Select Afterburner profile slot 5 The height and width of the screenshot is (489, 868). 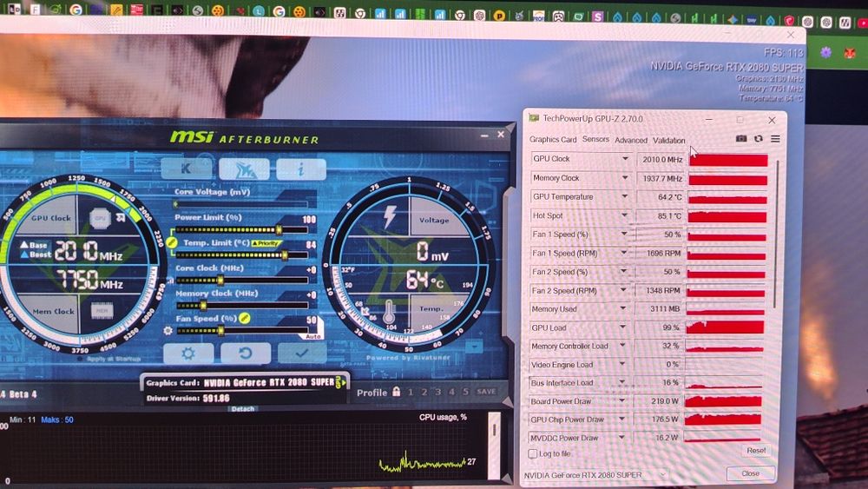click(x=465, y=392)
